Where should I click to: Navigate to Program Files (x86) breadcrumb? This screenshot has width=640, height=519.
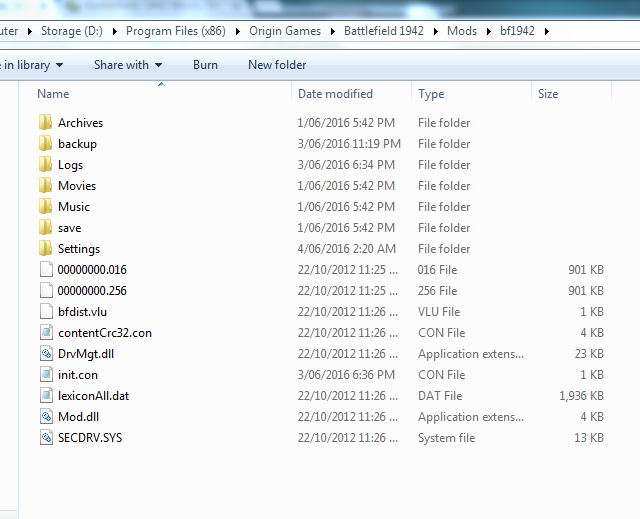[176, 31]
